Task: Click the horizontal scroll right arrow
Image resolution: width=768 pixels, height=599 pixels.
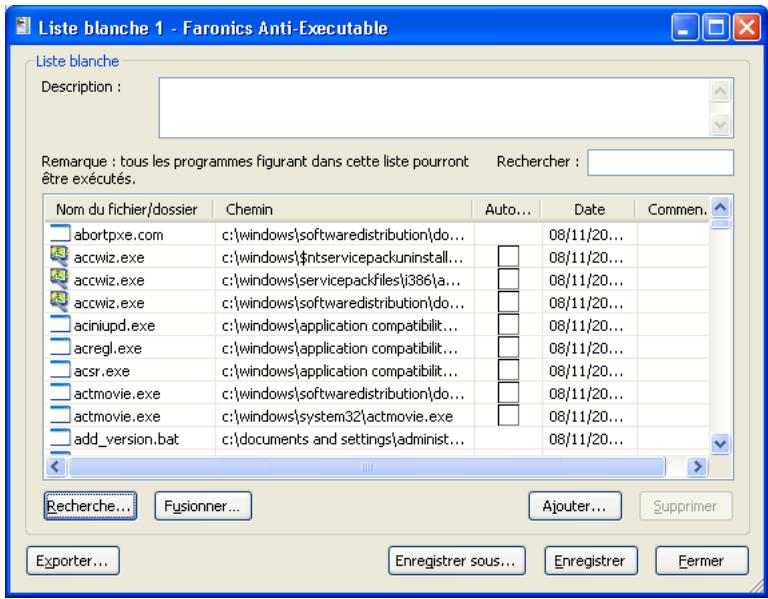Action: [697, 466]
